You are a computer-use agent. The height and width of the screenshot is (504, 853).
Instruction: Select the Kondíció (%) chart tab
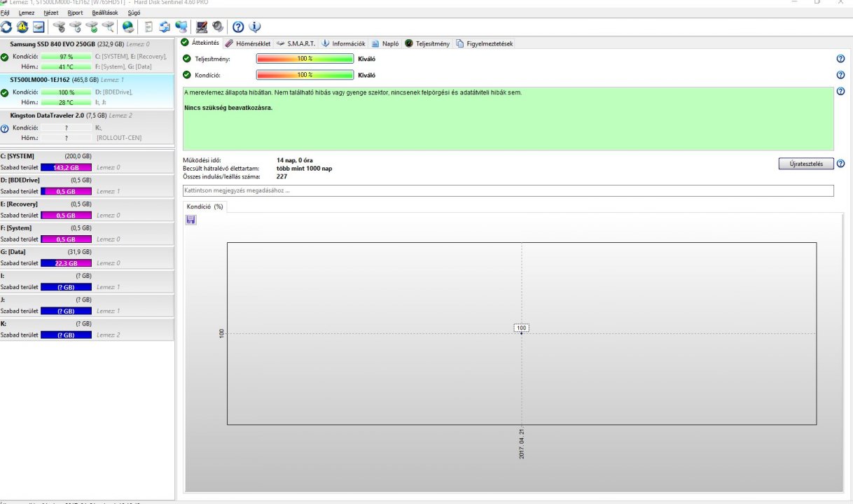click(204, 206)
